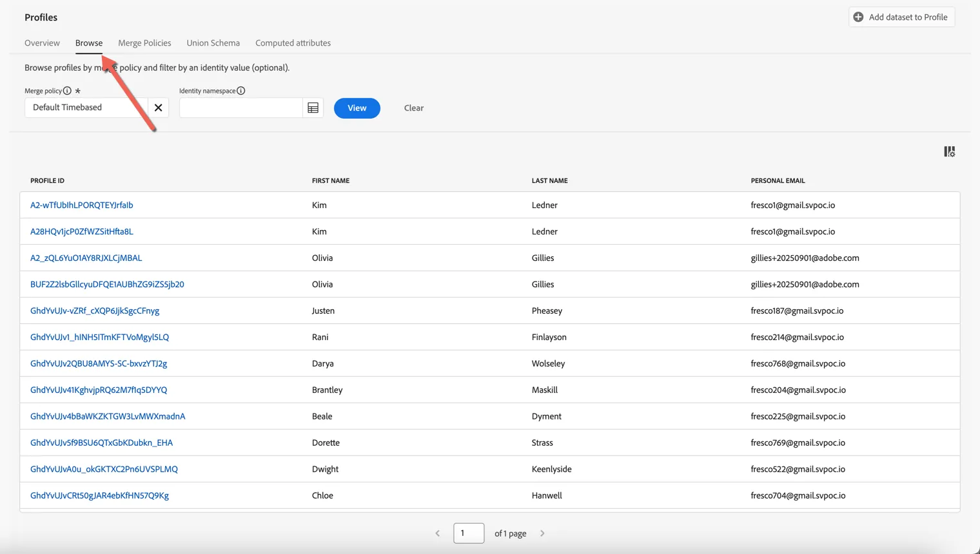
Task: Click the Clear button
Action: tap(414, 108)
